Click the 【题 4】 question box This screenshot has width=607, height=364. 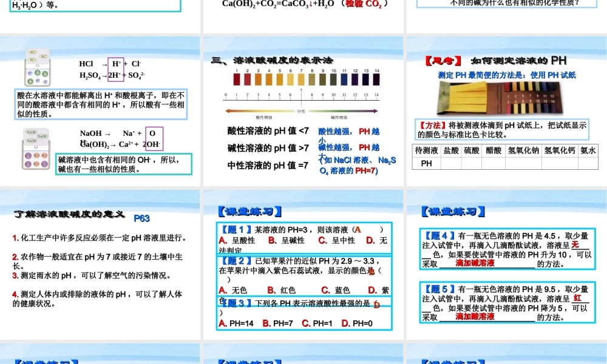pyautogui.click(x=507, y=249)
